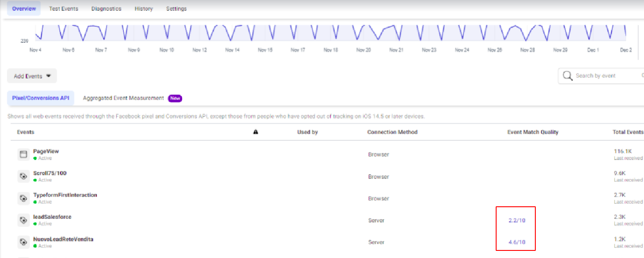Open the Diagnostics tab
644x258 pixels.
click(x=106, y=8)
